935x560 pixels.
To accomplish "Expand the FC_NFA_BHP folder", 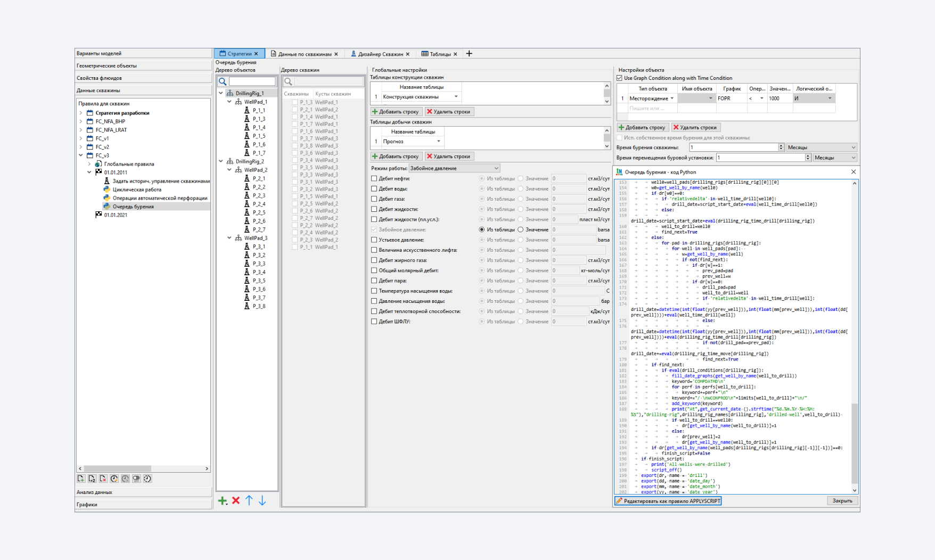I will coord(81,121).
